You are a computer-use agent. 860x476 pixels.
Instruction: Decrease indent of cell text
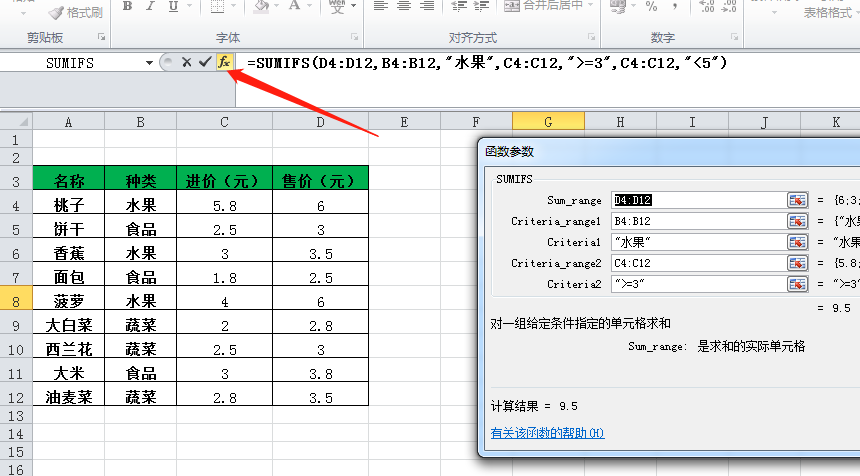tap(458, 7)
